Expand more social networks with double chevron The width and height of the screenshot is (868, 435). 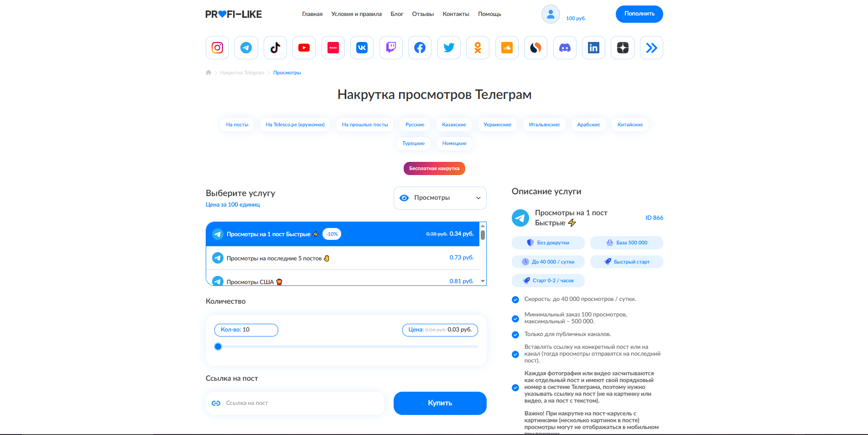pos(651,48)
